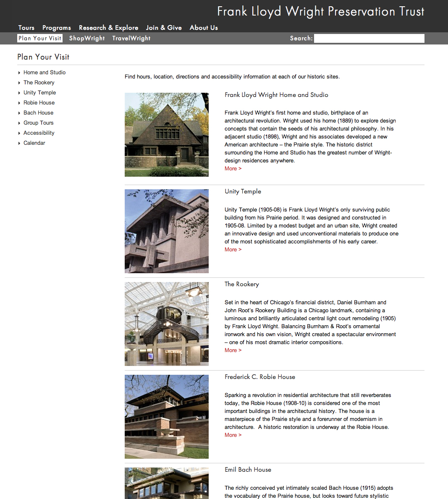Screen dimensions: 448x499
Task: Open Frederick C. Robie House heading
Action: coord(260,377)
